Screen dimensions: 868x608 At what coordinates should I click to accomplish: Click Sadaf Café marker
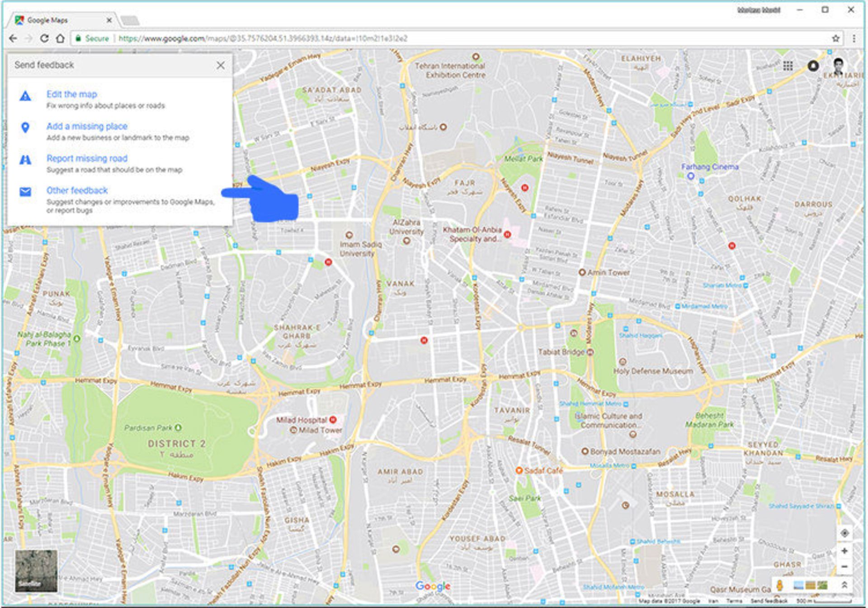coord(519,470)
